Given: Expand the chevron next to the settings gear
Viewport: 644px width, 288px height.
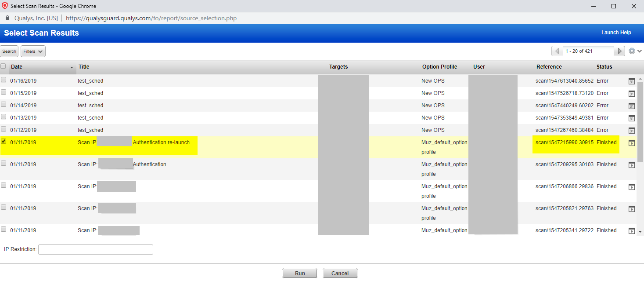Looking at the screenshot, I should coord(639,51).
